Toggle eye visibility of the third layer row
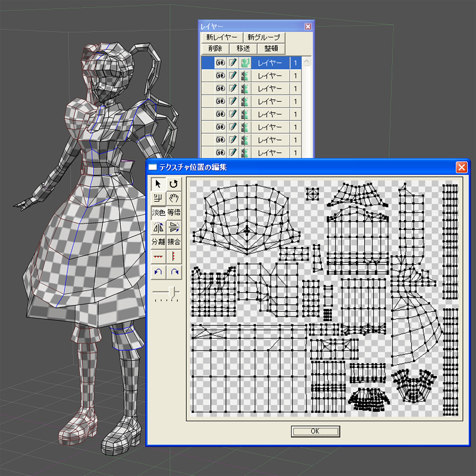 (x=220, y=88)
